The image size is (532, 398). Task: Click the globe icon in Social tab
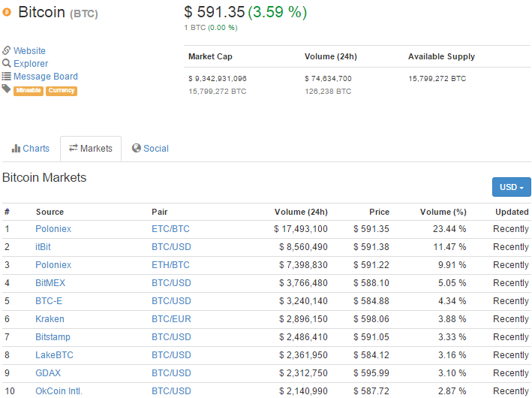[137, 149]
